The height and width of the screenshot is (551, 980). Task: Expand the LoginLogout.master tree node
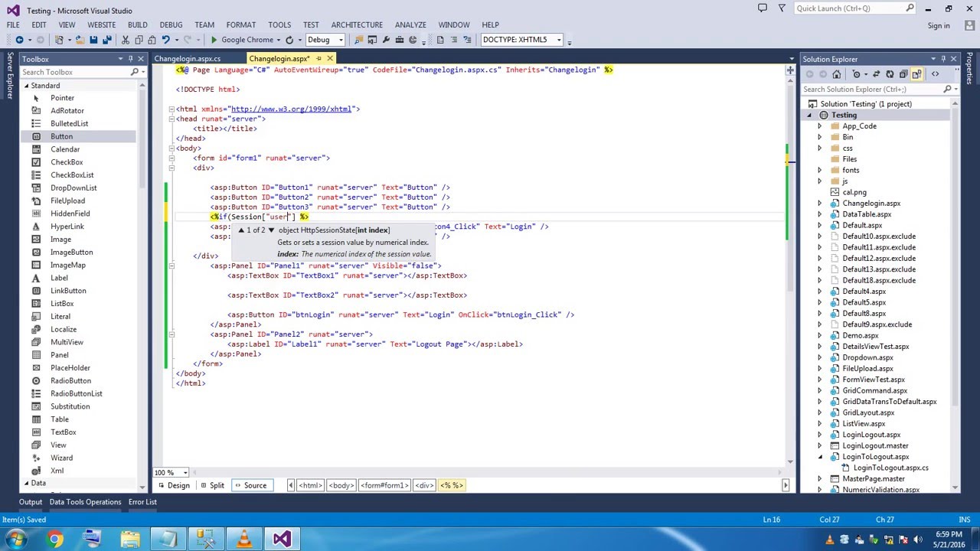point(820,445)
